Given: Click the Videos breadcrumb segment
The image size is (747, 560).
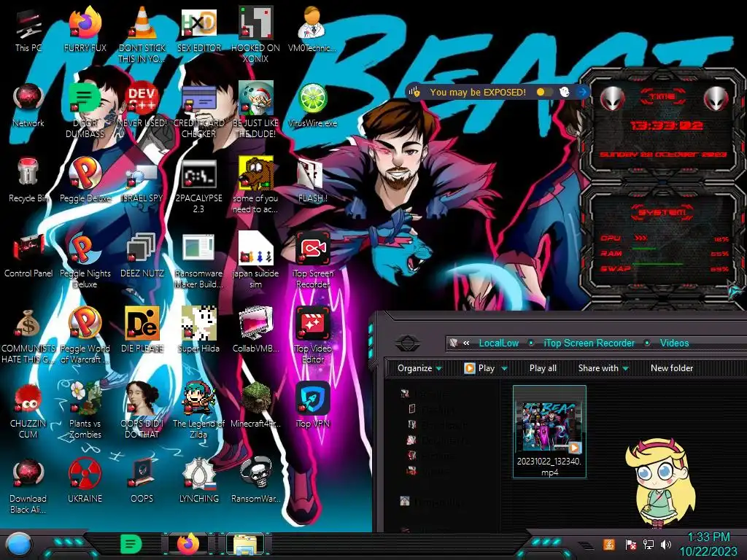Looking at the screenshot, I should pyautogui.click(x=674, y=343).
